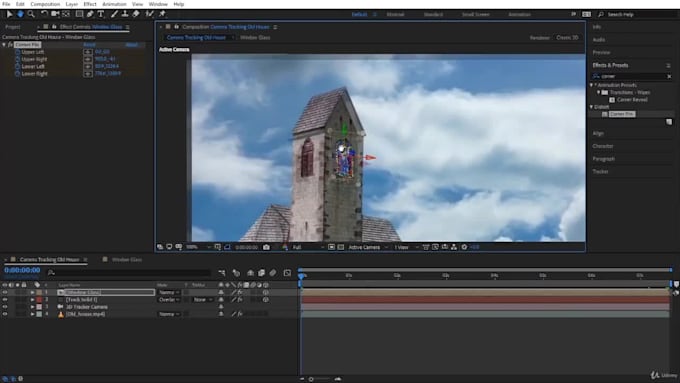680x383 pixels.
Task: Open the Active Camera view dropdown
Action: 368,247
